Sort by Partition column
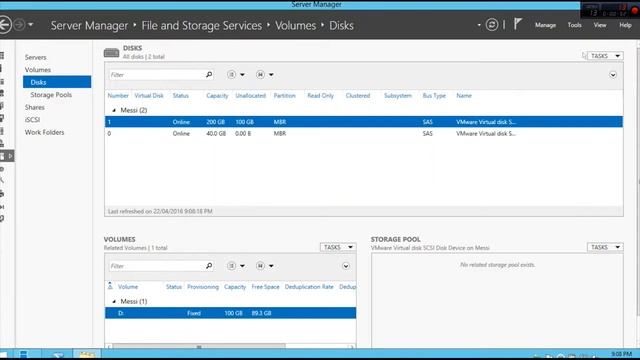This screenshot has height=360, width=640. coord(284,96)
